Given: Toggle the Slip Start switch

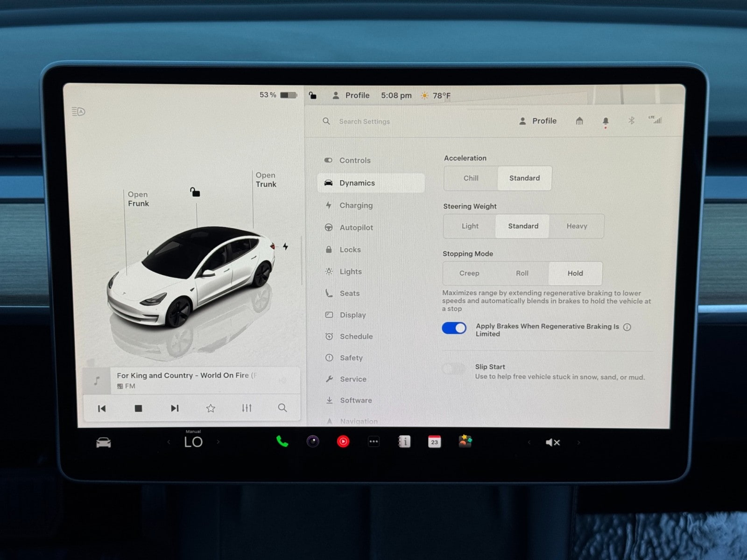Looking at the screenshot, I should point(453,369).
